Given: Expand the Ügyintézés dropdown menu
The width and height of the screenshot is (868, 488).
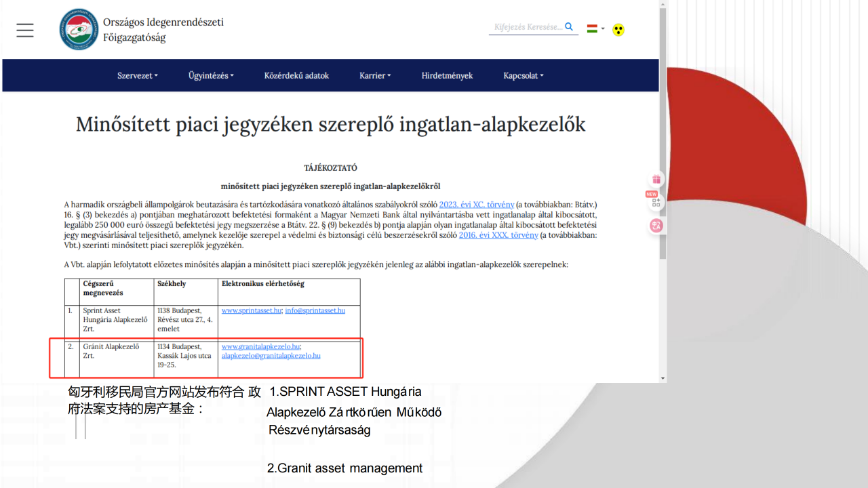Looking at the screenshot, I should (x=211, y=76).
